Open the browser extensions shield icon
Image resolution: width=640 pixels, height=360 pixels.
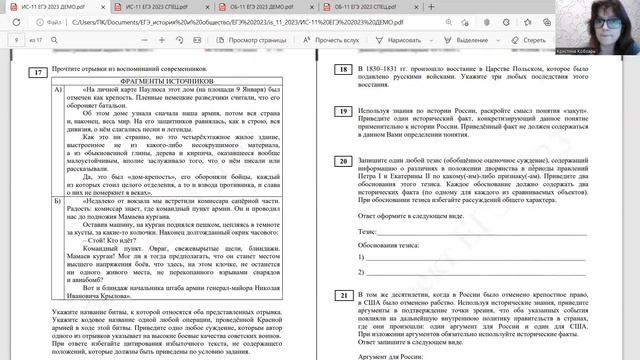(487, 22)
